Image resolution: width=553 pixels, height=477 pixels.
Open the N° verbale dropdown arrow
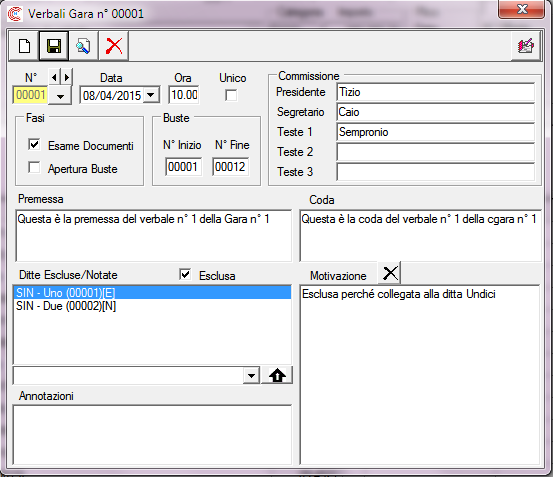pos(60,96)
